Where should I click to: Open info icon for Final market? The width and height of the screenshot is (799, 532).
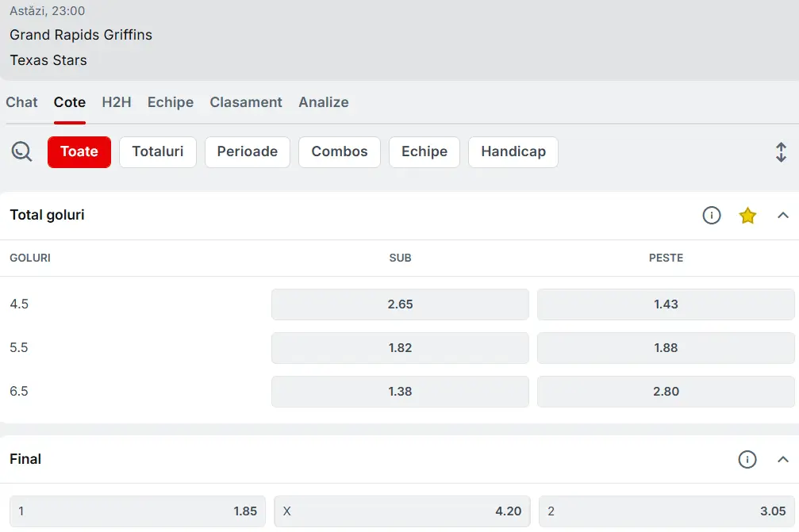pos(747,459)
